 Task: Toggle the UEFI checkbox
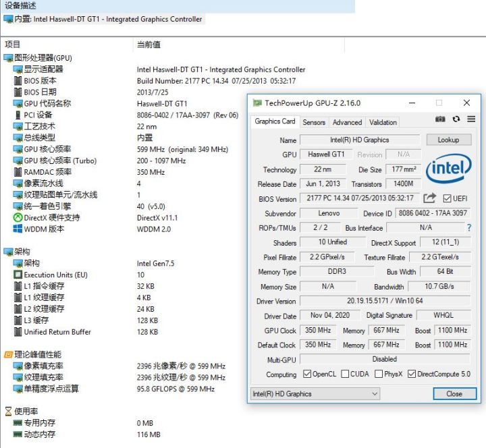pyautogui.click(x=447, y=199)
